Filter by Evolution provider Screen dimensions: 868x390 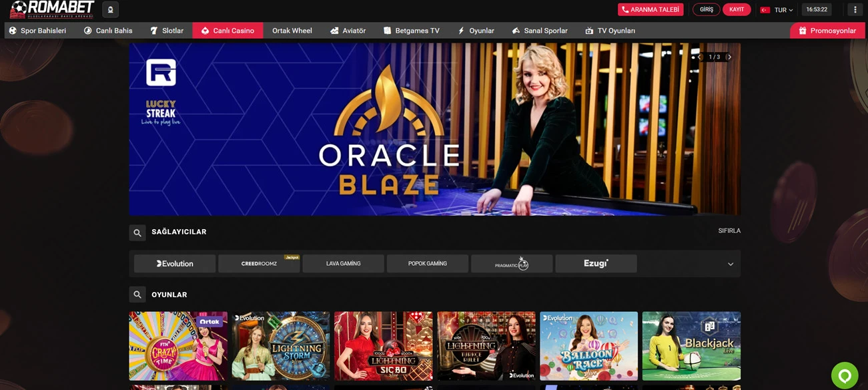click(175, 264)
